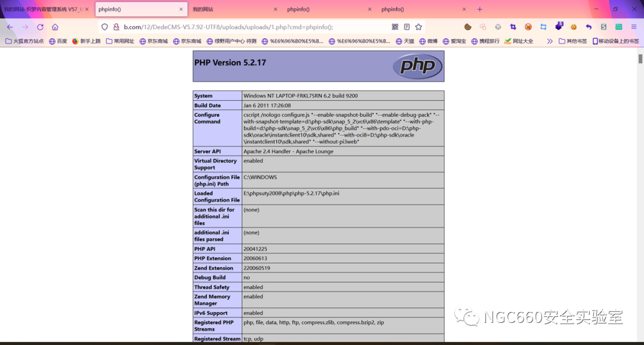Click the pink circles extension icon
This screenshot has height=345, width=644.
pyautogui.click(x=483, y=27)
